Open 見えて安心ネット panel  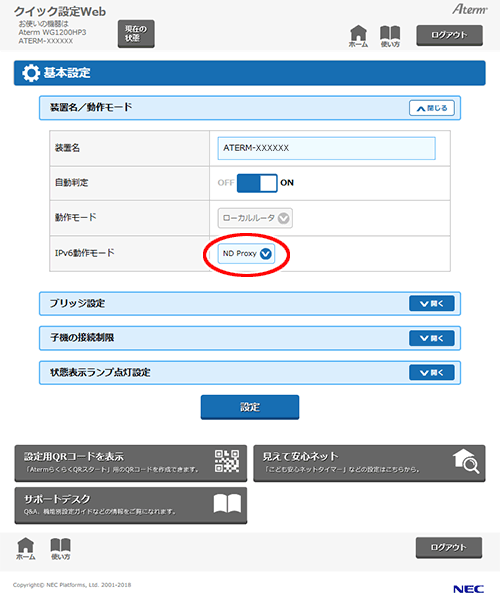tap(369, 463)
